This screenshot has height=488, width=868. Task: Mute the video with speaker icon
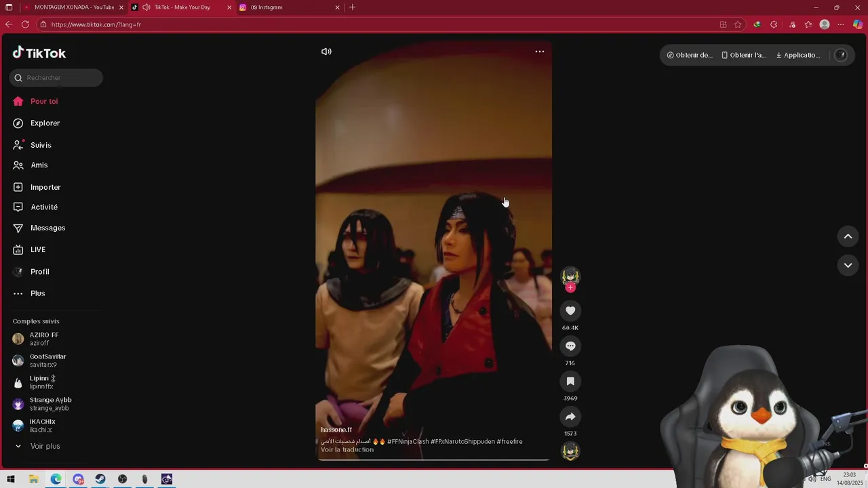click(326, 52)
